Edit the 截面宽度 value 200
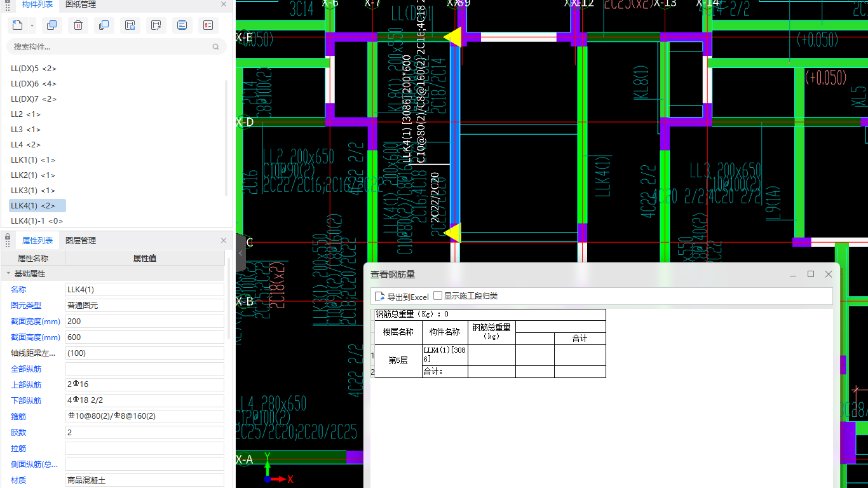This screenshot has width=868, height=488. 145,321
